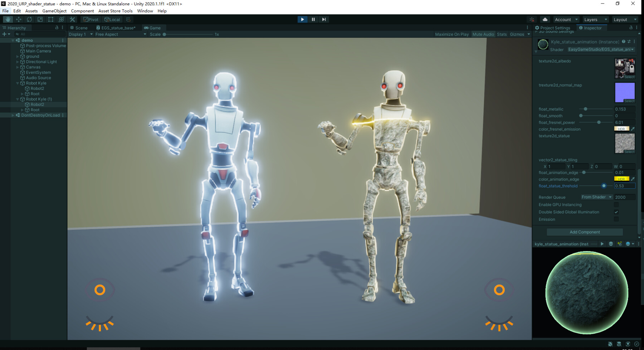Open the GameObject menu
This screenshot has width=644, height=350.
[54, 11]
